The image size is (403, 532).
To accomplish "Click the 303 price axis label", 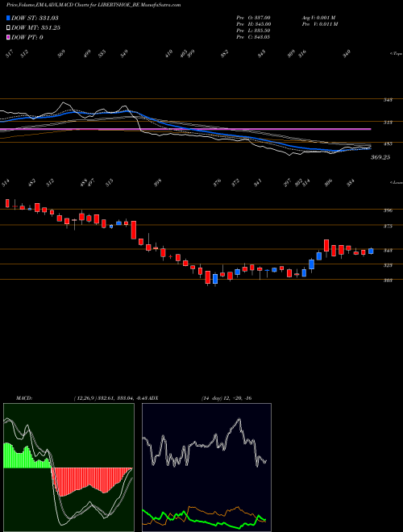I will click(x=388, y=281).
